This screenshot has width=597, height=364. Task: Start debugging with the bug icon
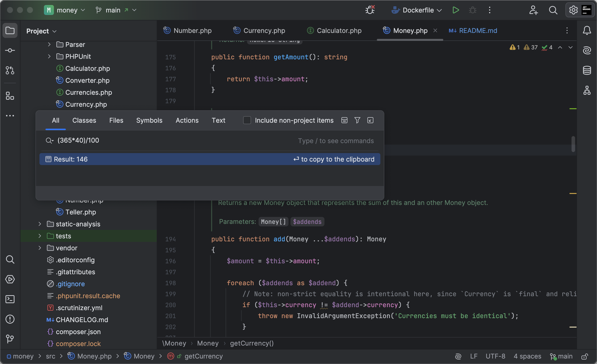472,10
